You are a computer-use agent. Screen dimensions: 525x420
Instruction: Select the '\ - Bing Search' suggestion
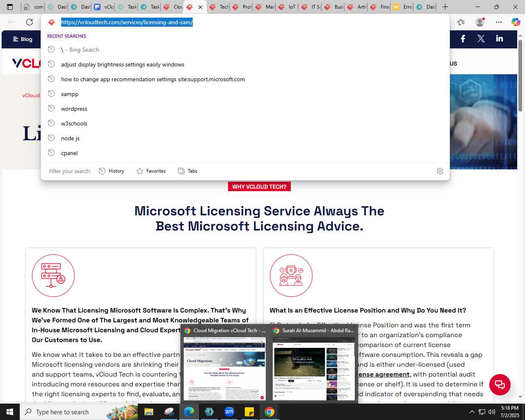[245, 50]
